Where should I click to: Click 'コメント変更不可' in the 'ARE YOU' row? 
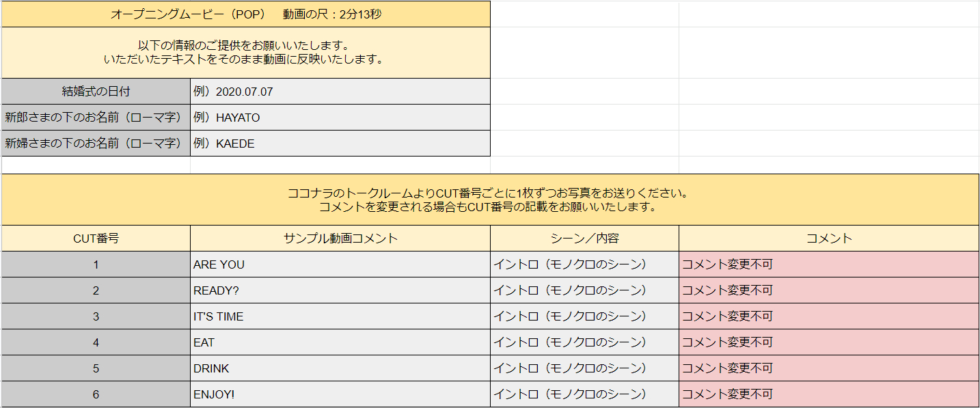(x=829, y=264)
